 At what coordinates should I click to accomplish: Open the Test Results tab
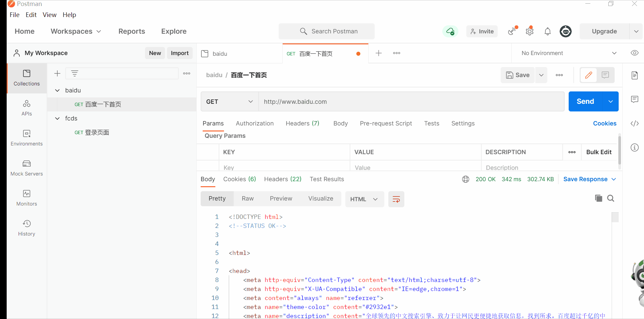[327, 179]
